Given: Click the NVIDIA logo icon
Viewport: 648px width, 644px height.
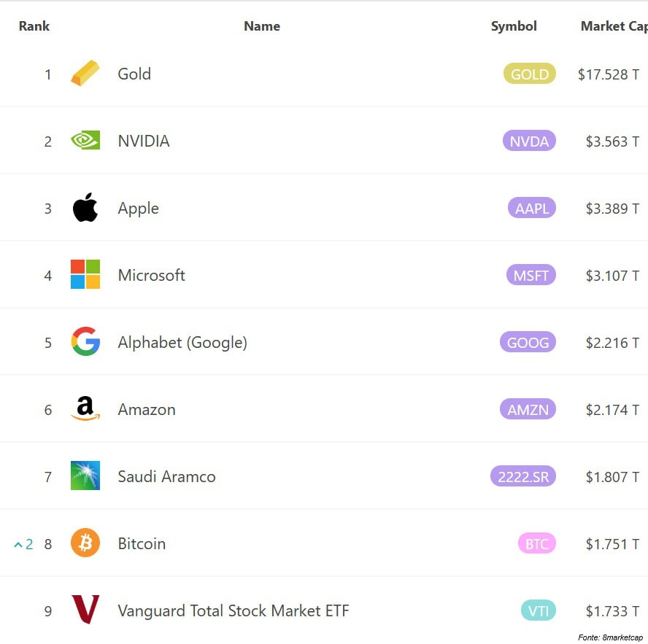Looking at the screenshot, I should tap(85, 140).
